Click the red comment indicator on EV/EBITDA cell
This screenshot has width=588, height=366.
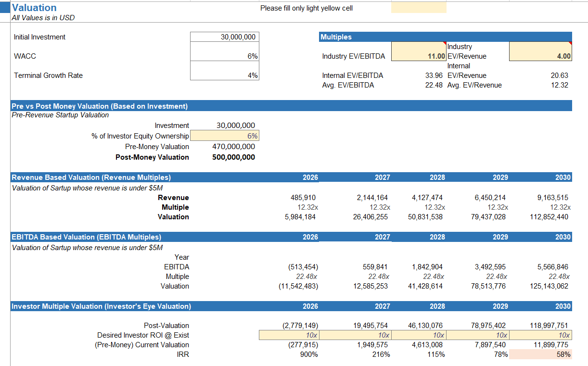click(445, 43)
